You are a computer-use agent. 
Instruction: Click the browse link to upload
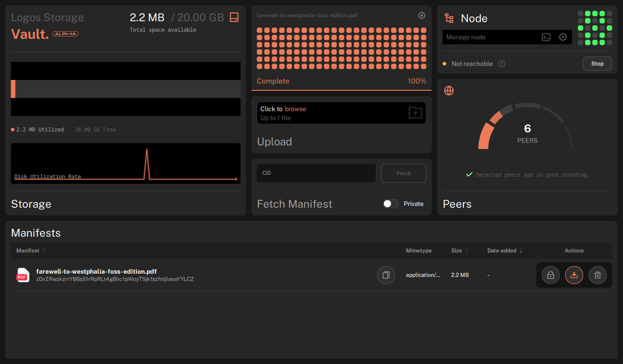(295, 109)
